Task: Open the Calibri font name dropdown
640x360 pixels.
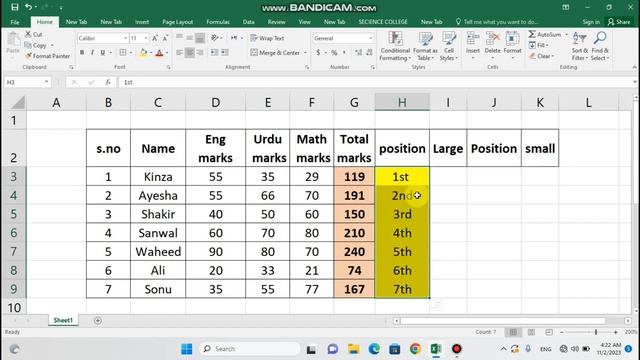Action: (125, 38)
